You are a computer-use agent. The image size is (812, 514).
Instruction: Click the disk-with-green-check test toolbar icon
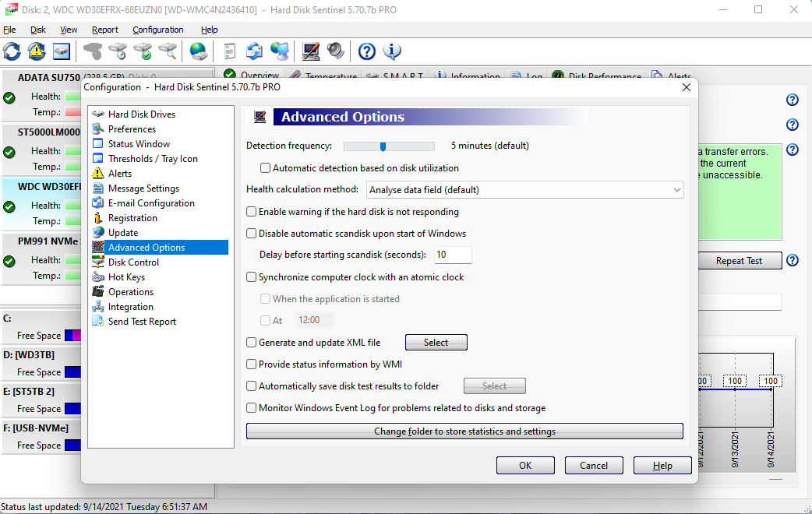tap(143, 51)
